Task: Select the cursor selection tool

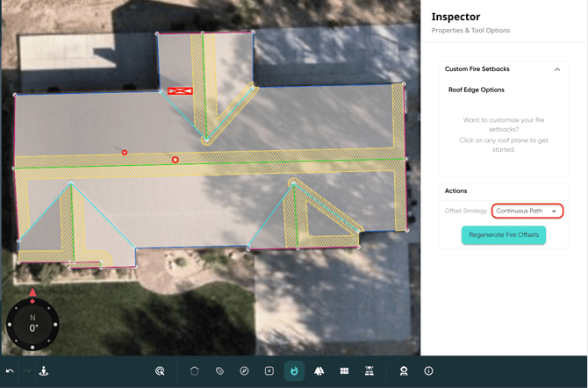Action: (160, 371)
